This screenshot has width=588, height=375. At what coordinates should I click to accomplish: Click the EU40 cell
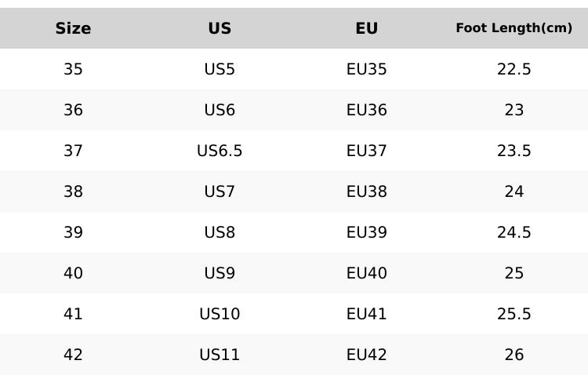coord(366,274)
